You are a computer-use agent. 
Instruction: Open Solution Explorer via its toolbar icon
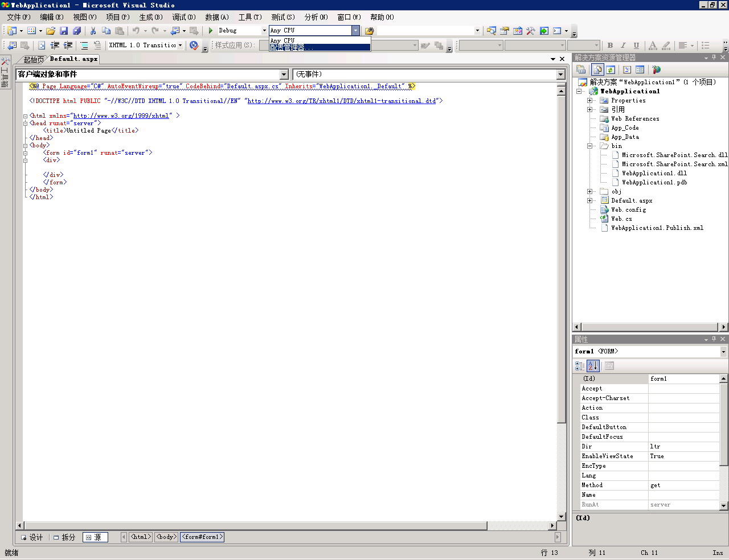tap(492, 31)
